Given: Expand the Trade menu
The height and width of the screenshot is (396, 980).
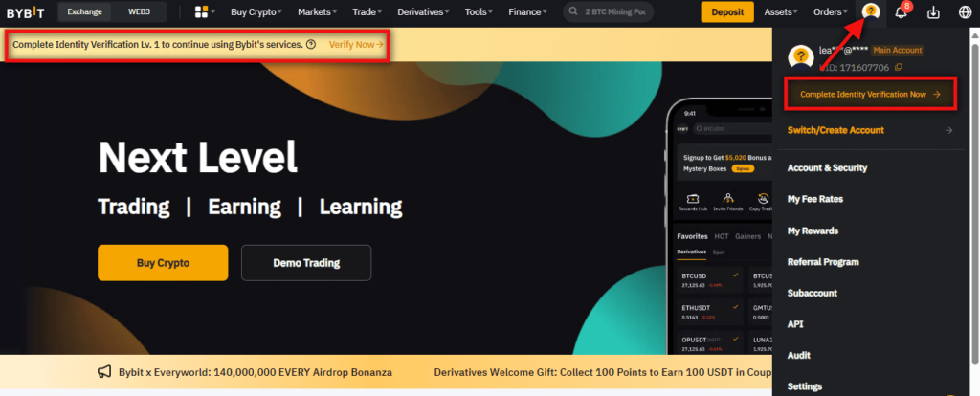Looking at the screenshot, I should click(x=367, y=11).
